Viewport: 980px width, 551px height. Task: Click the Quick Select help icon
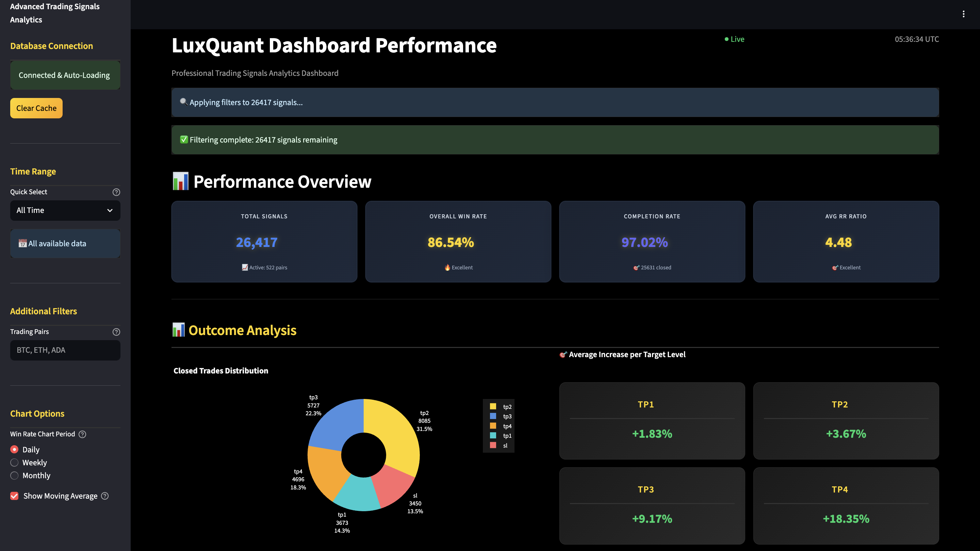[x=116, y=192]
